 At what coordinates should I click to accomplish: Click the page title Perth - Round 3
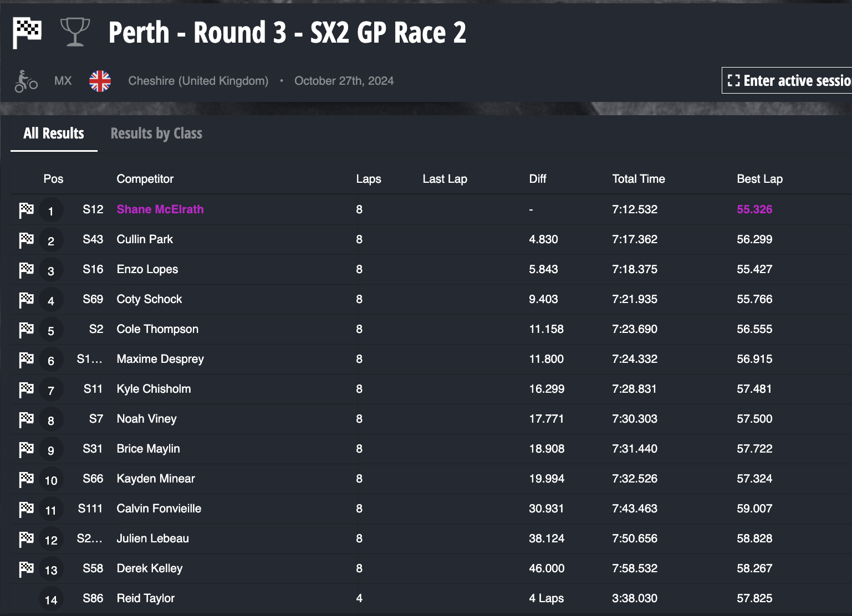click(x=287, y=33)
